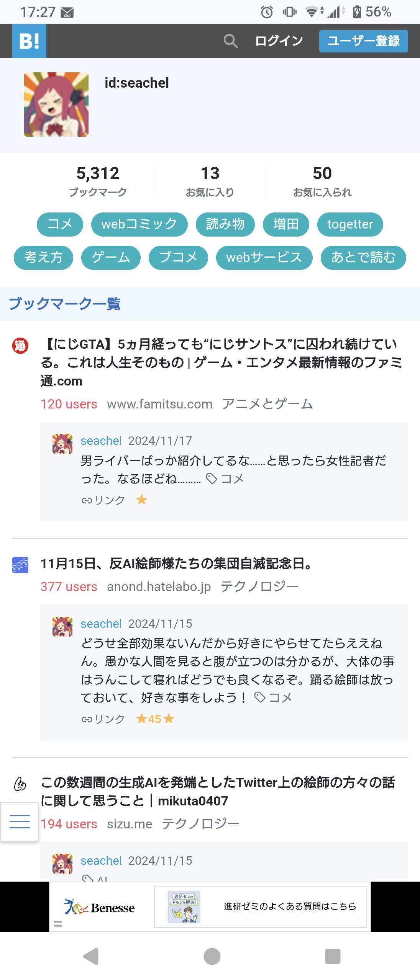Open the floating hamburger menu button
Screen dimensions: 420x980
(x=19, y=822)
